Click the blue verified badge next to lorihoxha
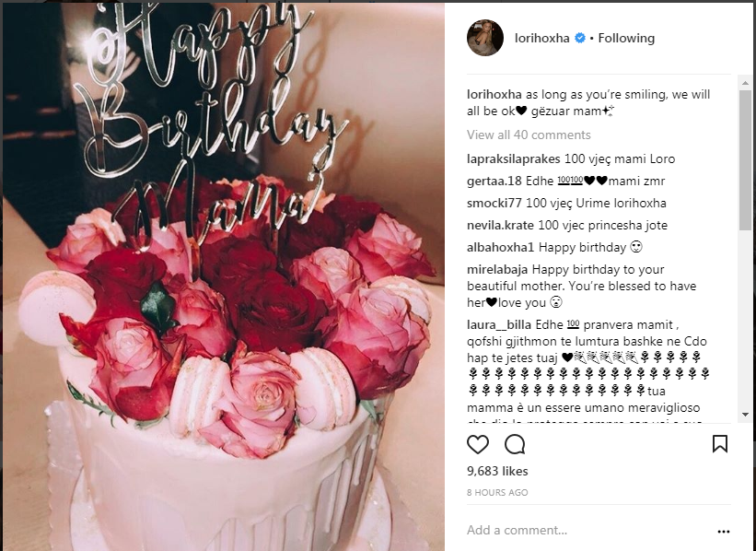756x551 pixels. 580,38
